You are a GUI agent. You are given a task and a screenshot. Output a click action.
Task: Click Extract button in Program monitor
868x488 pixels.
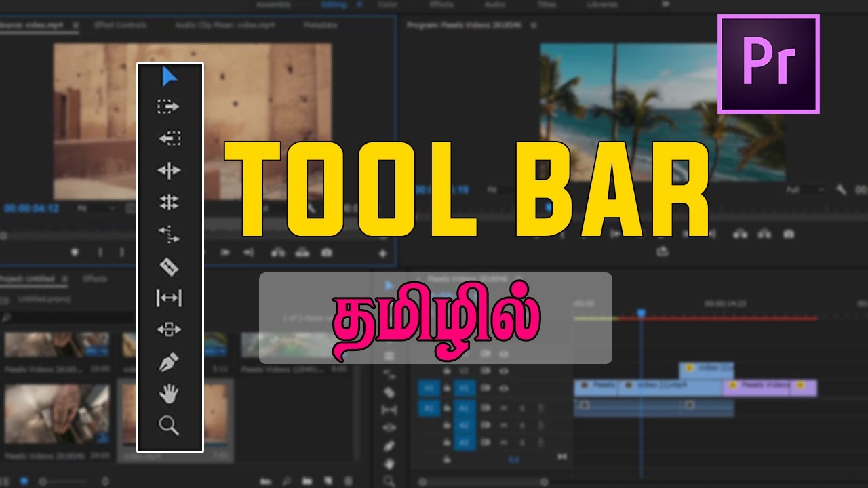[x=764, y=234]
